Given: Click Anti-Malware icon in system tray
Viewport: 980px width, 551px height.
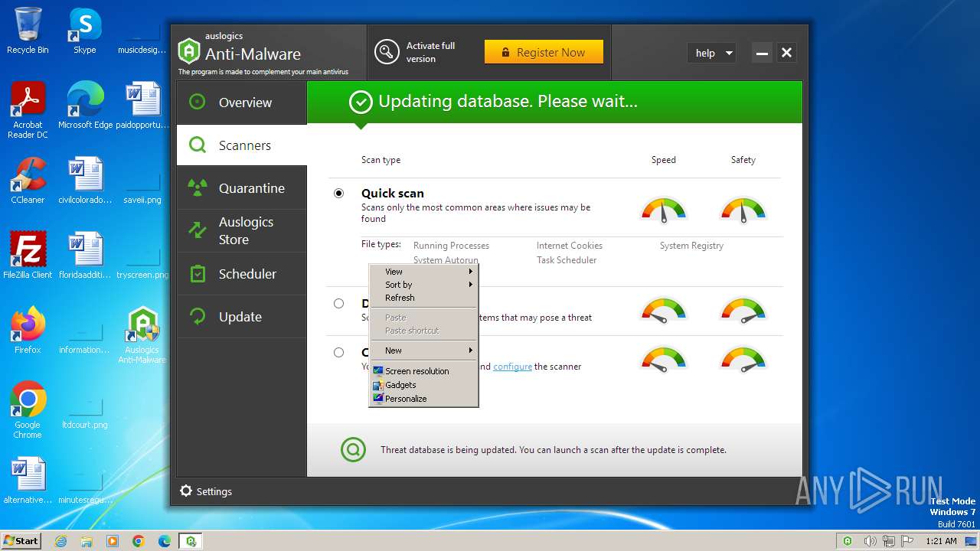Looking at the screenshot, I should pyautogui.click(x=848, y=541).
